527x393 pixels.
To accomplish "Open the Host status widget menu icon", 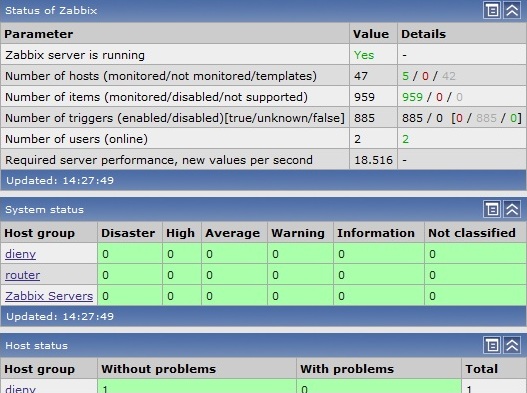I will click(x=492, y=345).
